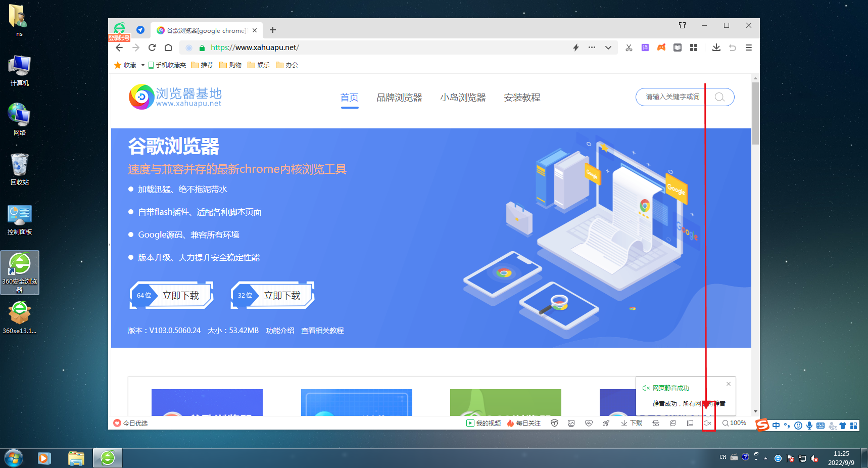
Task: Click the taskbar volume muted icon
Action: click(814, 458)
